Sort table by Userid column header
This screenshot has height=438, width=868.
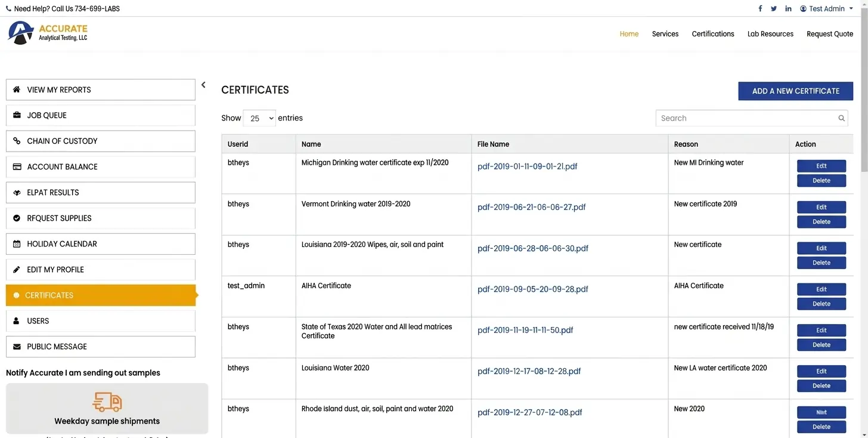pos(258,144)
